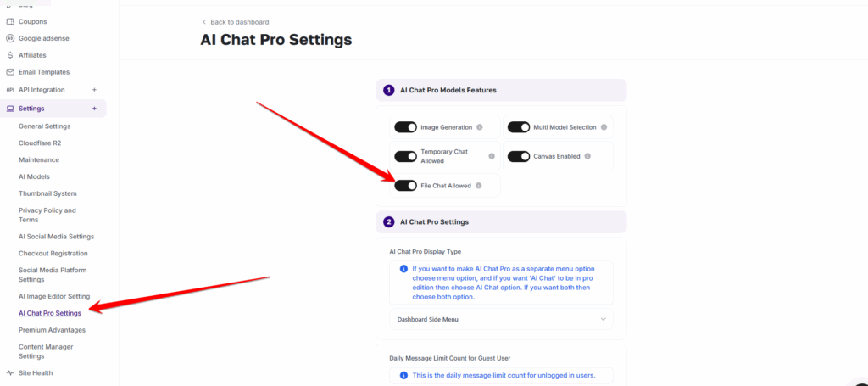Click the Email Templates envelope icon
This screenshot has width=868, height=386.
click(x=10, y=72)
